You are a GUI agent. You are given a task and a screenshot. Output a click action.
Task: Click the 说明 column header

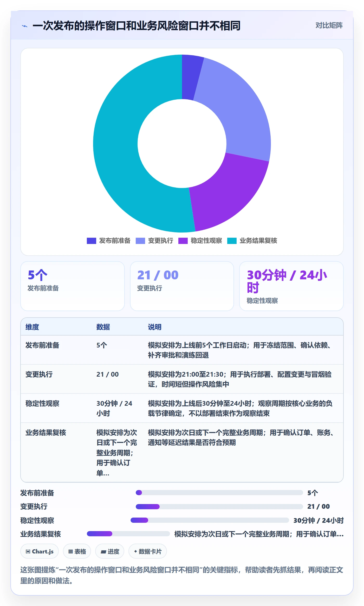[155, 327]
